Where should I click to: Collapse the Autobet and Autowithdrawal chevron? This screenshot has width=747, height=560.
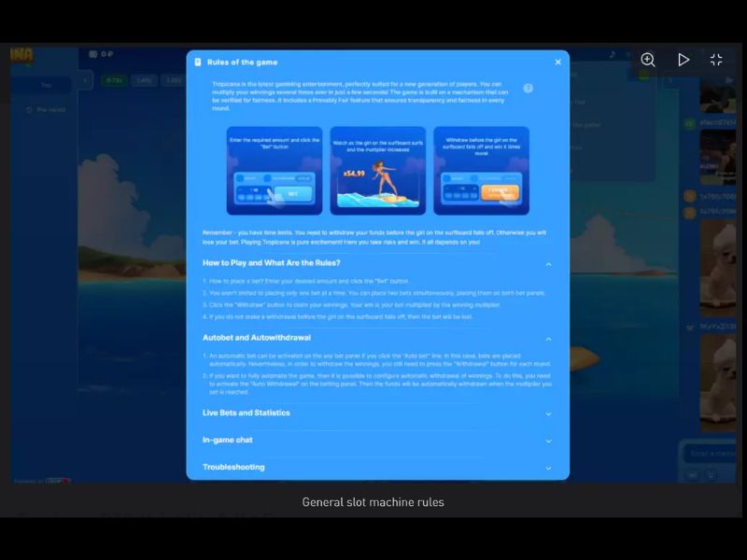point(548,339)
